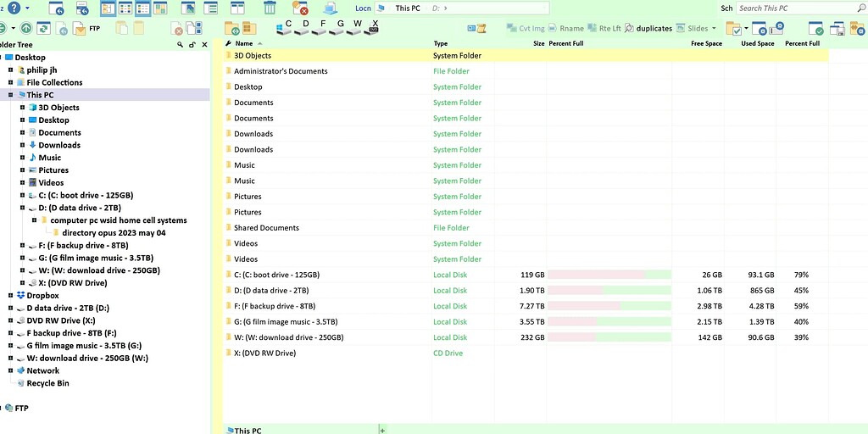
Task: Click the refresh window icon with green arrows
Action: pyautogui.click(x=44, y=28)
